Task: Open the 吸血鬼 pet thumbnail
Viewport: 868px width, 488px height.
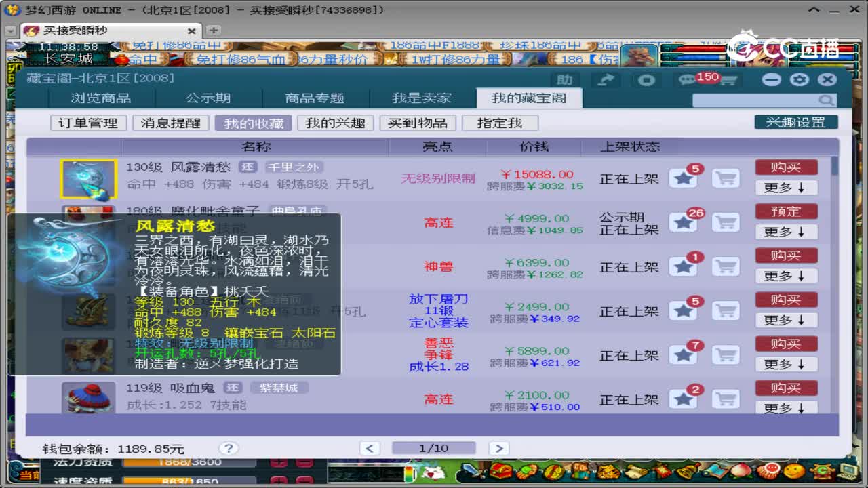Action: pos(89,397)
